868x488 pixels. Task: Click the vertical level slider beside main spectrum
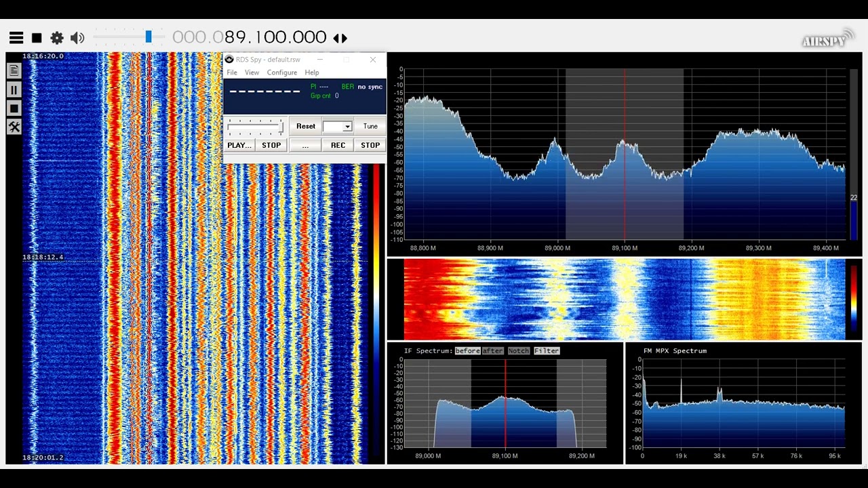pos(854,154)
